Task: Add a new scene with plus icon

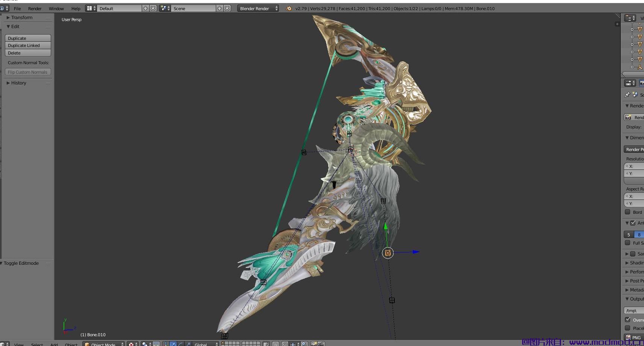Action: click(x=220, y=8)
